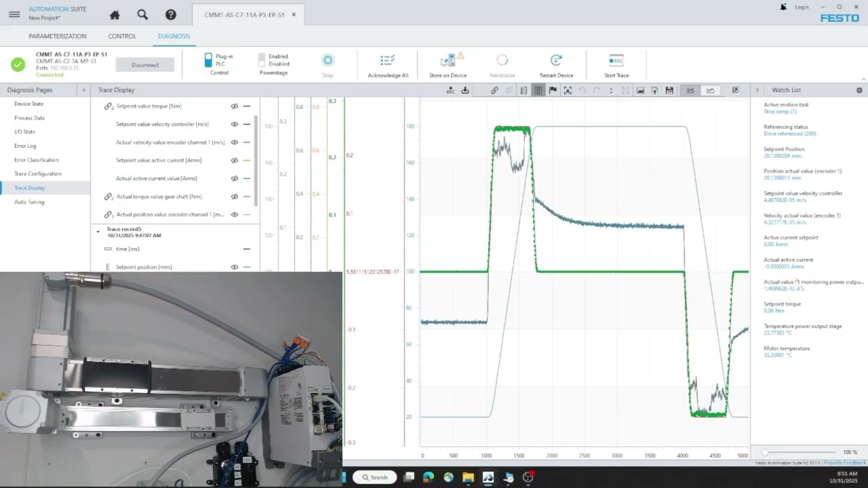Open the Process Data page

[29, 118]
